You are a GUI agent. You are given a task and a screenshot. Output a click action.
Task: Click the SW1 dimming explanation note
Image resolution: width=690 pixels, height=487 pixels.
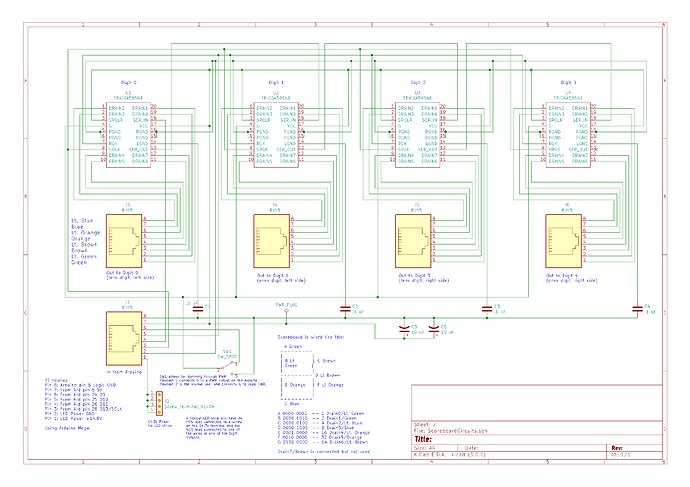(x=213, y=381)
